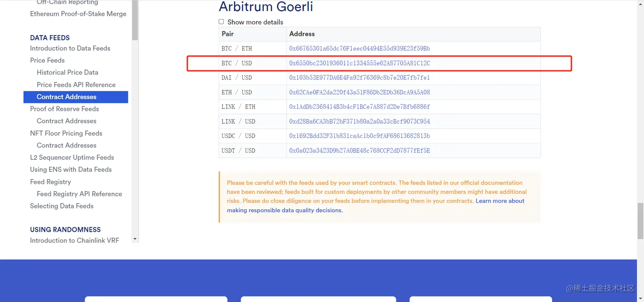Open the BTC / ETH contract address
The height and width of the screenshot is (302, 644).
(x=359, y=48)
